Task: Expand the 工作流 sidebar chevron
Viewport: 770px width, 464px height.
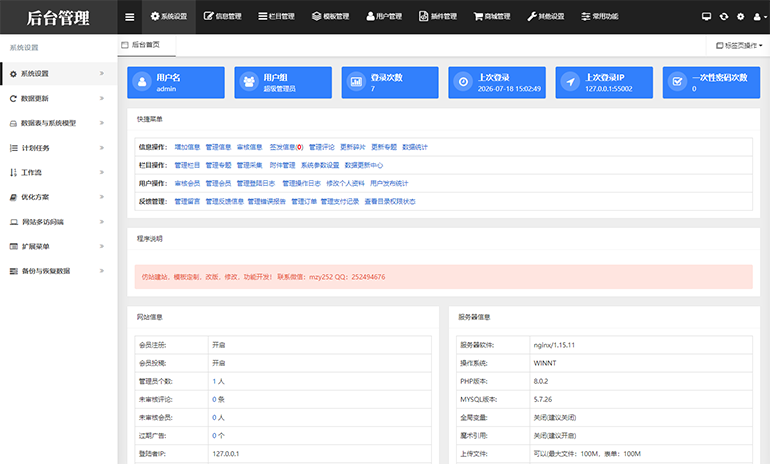Action: tap(102, 172)
